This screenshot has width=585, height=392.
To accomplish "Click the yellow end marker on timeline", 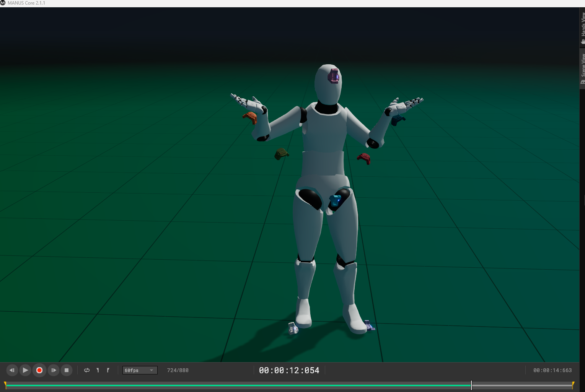I will point(573,385).
